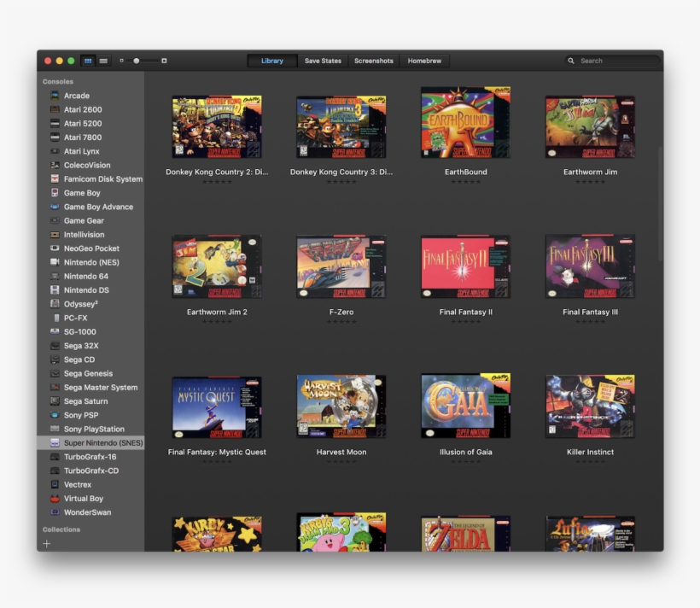Screen dimensions: 700x608
Task: Click the large-thumbnail icon beside the size slider
Action: pos(164,61)
